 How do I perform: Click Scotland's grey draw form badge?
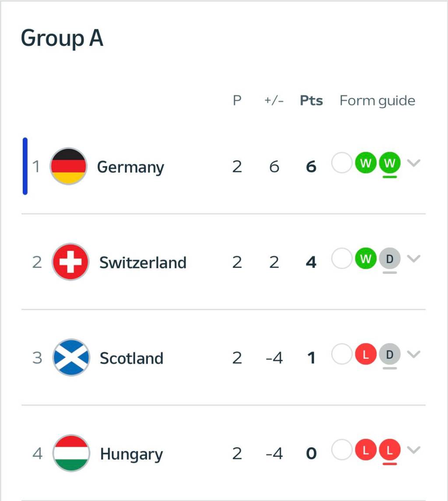click(x=389, y=354)
